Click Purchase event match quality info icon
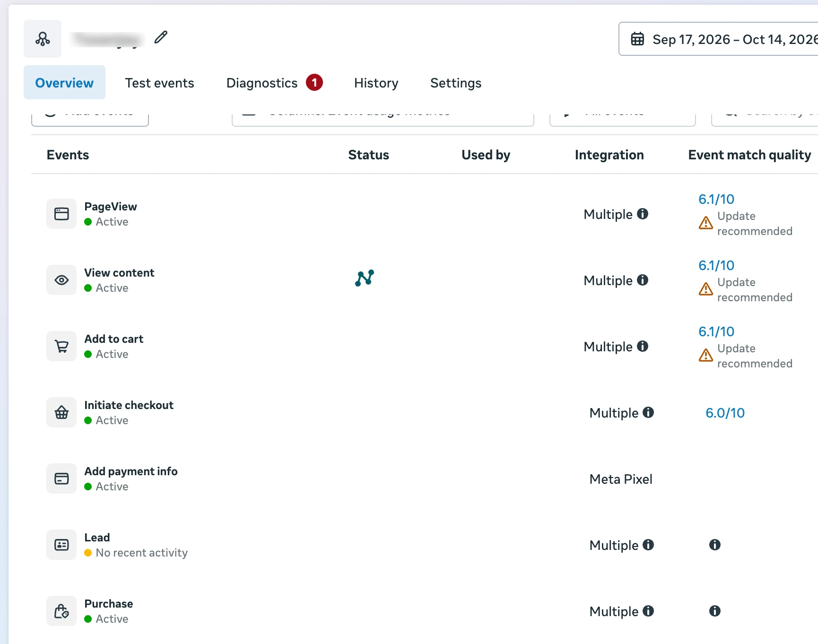Image resolution: width=818 pixels, height=644 pixels. [x=715, y=611]
